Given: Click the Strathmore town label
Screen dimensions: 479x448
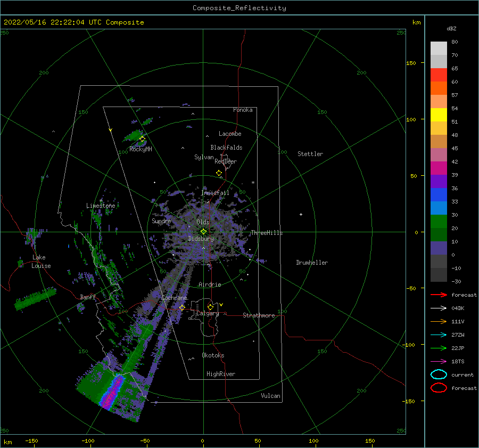Looking at the screenshot, I should coord(259,315).
